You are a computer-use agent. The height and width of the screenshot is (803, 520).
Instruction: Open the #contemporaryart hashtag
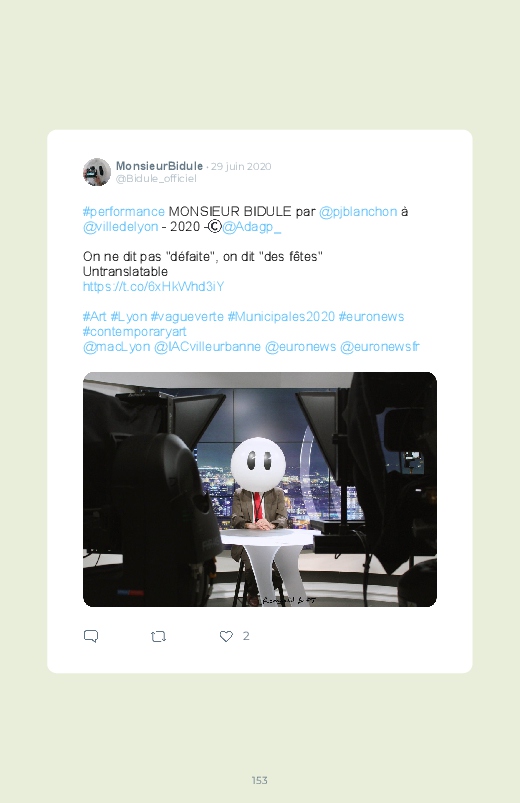[x=134, y=331]
